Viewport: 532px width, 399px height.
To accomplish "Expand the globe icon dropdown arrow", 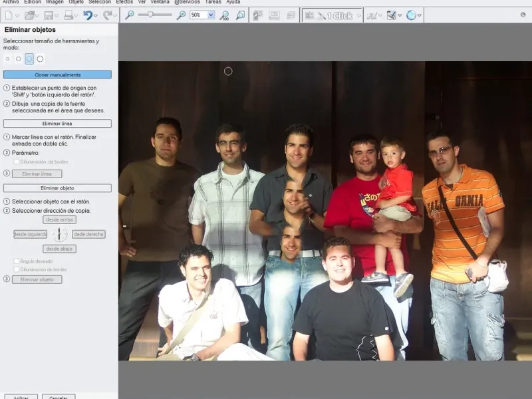I will [420, 16].
